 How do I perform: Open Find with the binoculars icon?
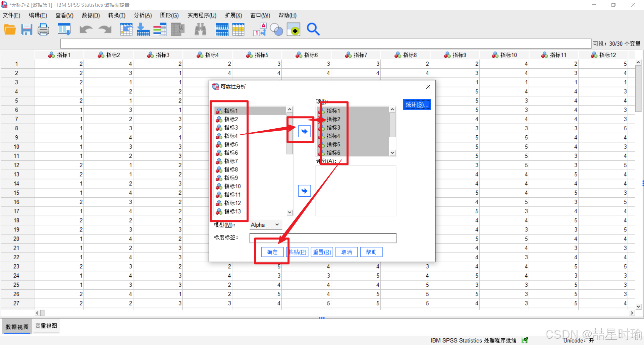(x=201, y=29)
